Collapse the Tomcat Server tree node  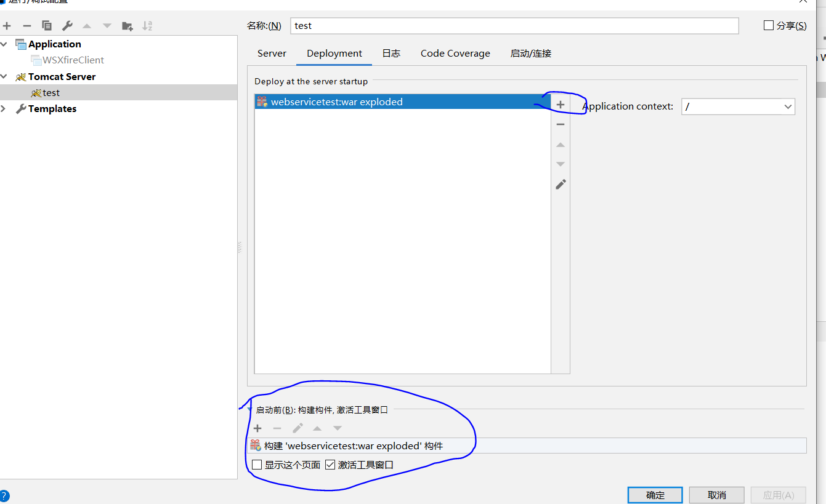(x=4, y=77)
